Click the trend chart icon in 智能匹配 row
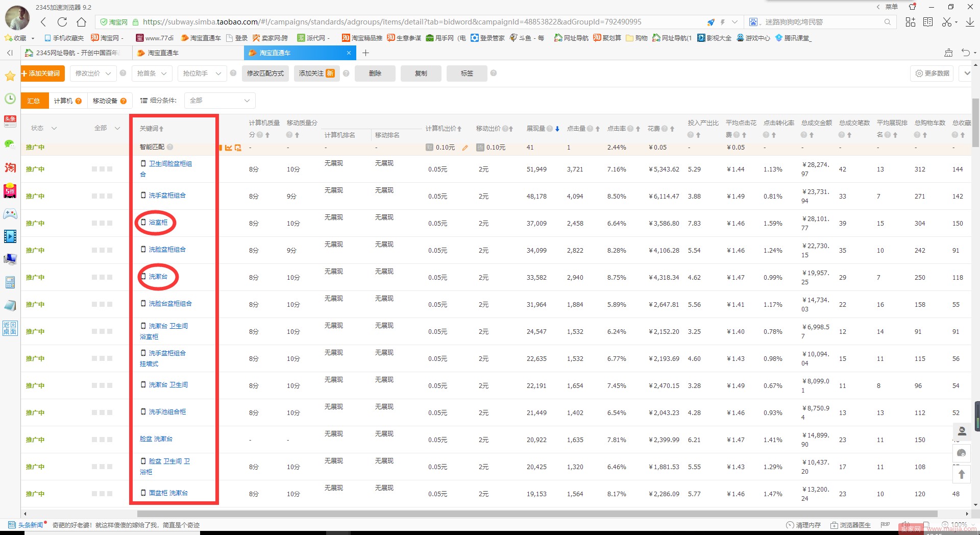The height and width of the screenshot is (535, 980). [229, 148]
